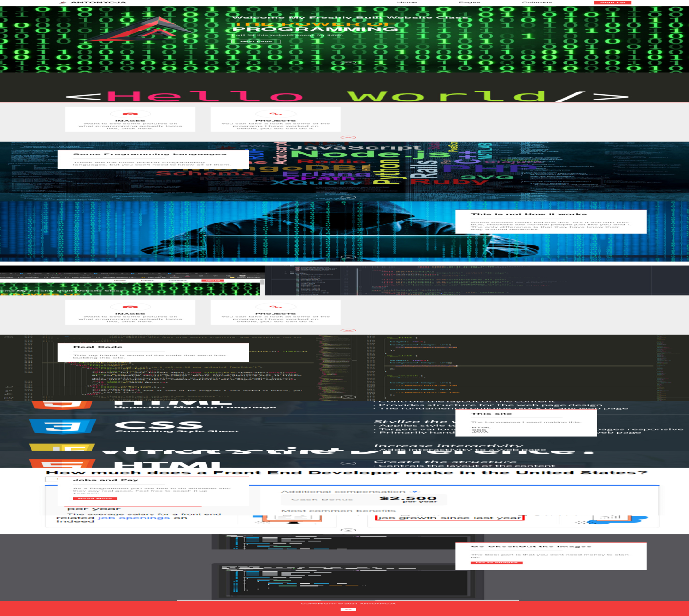
Task: Click the 'COPYRIGHT © 2021 ANTONYCJA' footer text
Action: tap(348, 604)
